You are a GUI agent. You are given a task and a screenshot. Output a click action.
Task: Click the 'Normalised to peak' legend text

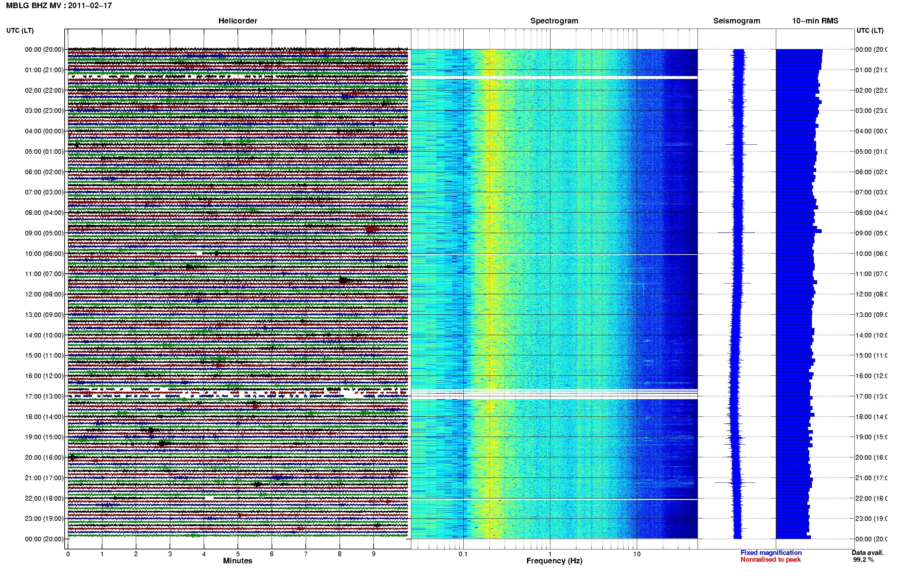[x=770, y=560]
